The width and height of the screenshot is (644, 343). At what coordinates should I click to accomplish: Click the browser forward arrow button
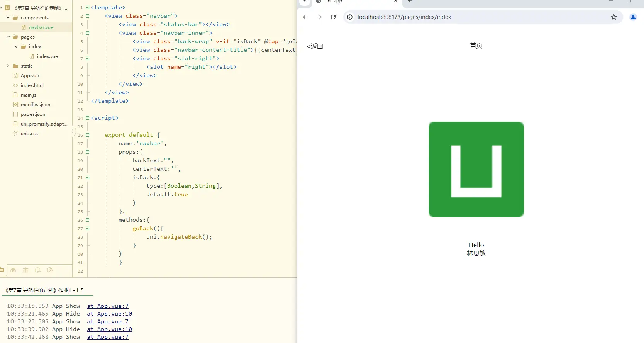[x=319, y=17]
